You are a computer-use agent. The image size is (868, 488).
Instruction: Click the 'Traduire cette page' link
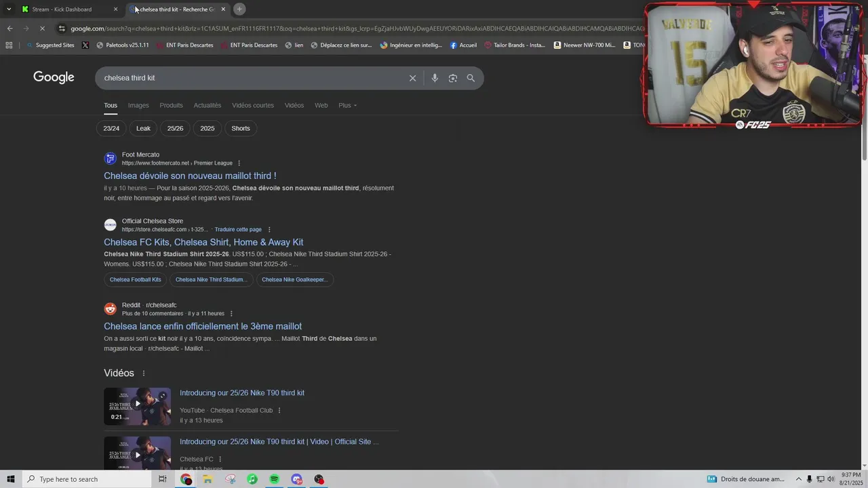[238, 230]
